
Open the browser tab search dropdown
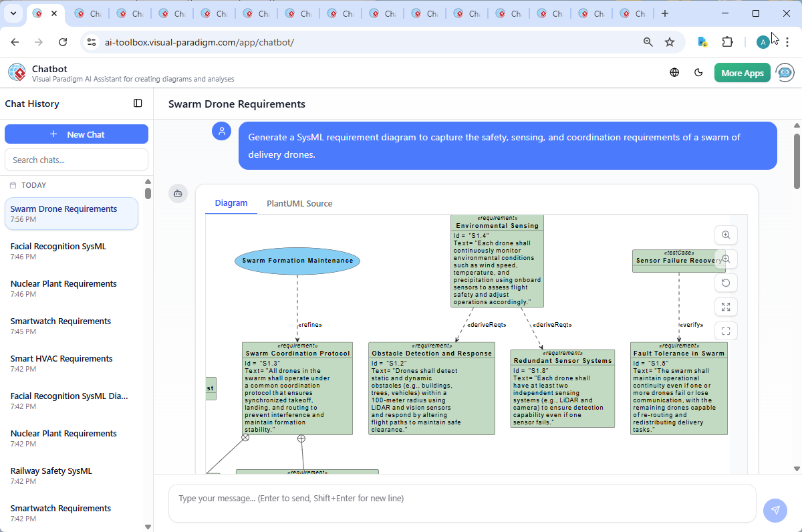[13, 13]
